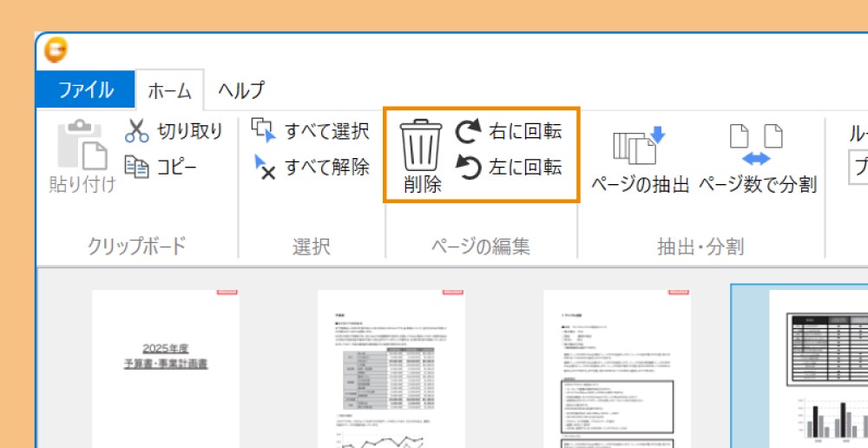
Task: Click the コピー copy icon
Action: pyautogui.click(x=137, y=168)
